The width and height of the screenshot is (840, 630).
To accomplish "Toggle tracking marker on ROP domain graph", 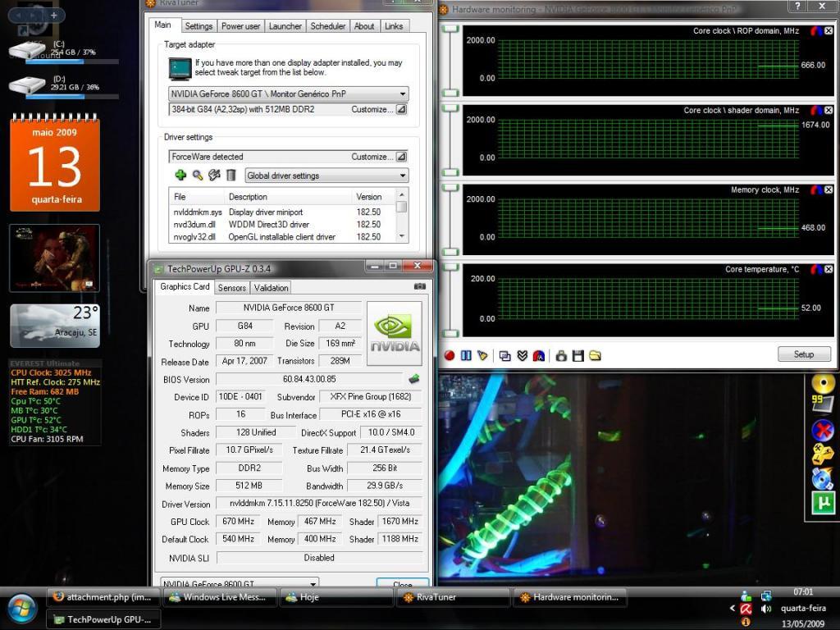I will point(816,30).
